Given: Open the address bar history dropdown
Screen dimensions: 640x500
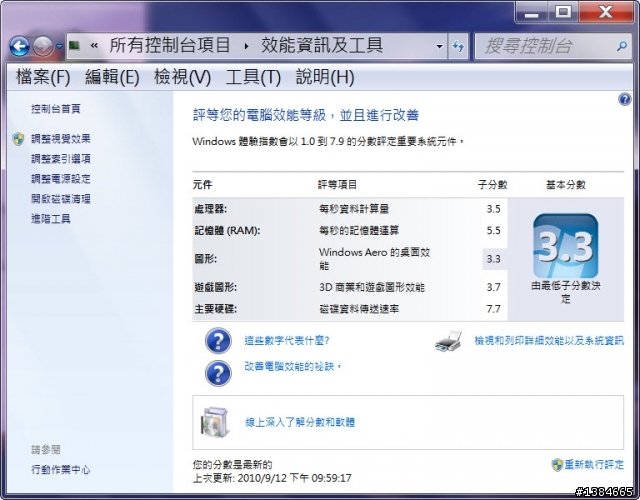Looking at the screenshot, I should pos(439,46).
